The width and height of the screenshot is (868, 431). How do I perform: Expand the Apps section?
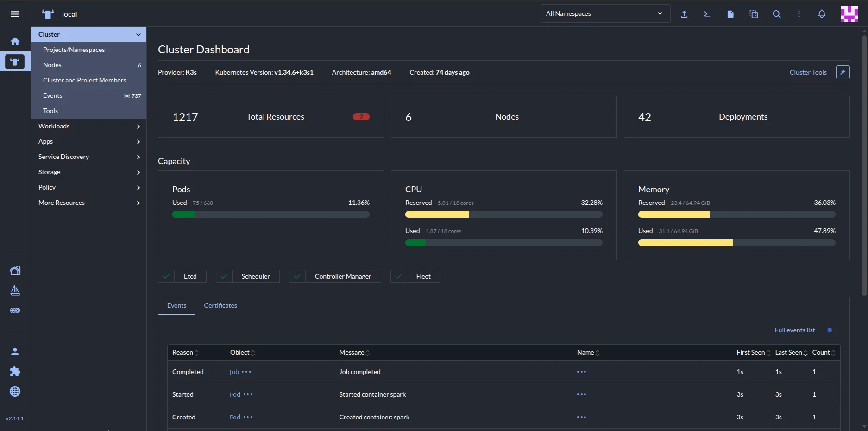[88, 141]
